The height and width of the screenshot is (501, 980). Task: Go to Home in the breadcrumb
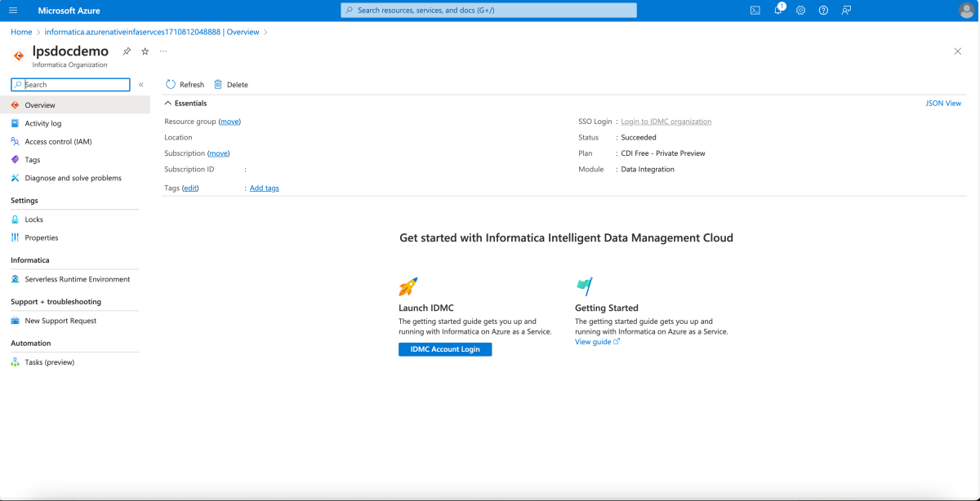click(x=21, y=32)
